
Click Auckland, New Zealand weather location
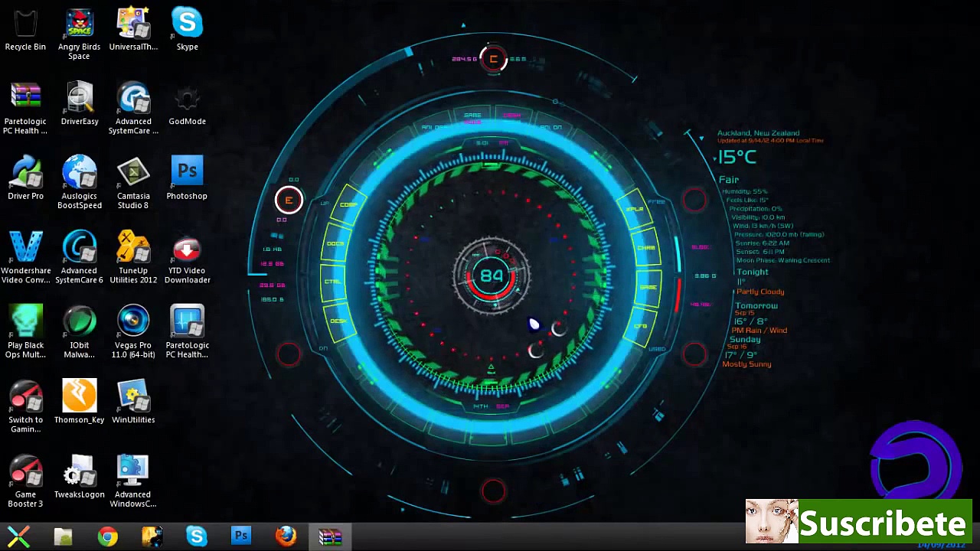(758, 133)
